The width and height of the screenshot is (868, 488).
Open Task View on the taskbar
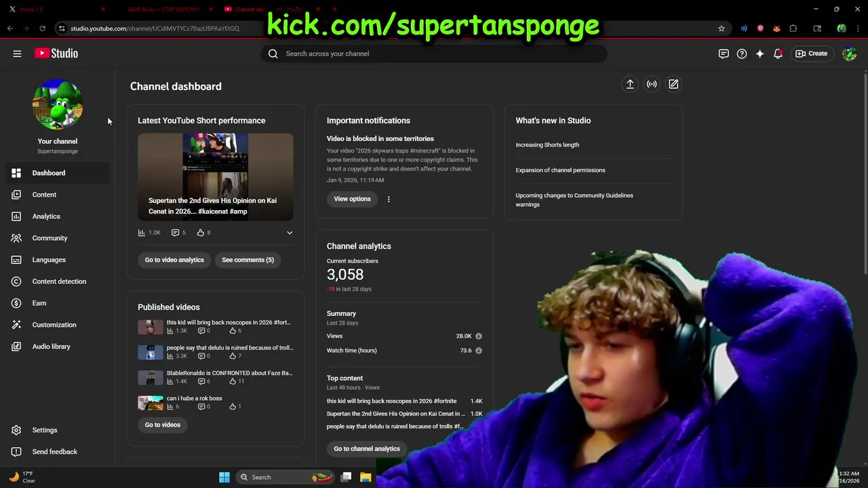click(x=346, y=477)
